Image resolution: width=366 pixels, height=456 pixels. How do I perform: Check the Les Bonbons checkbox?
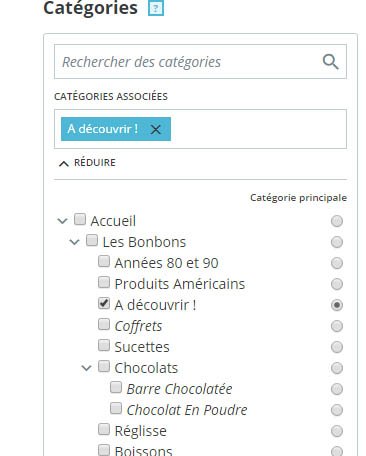(92, 240)
